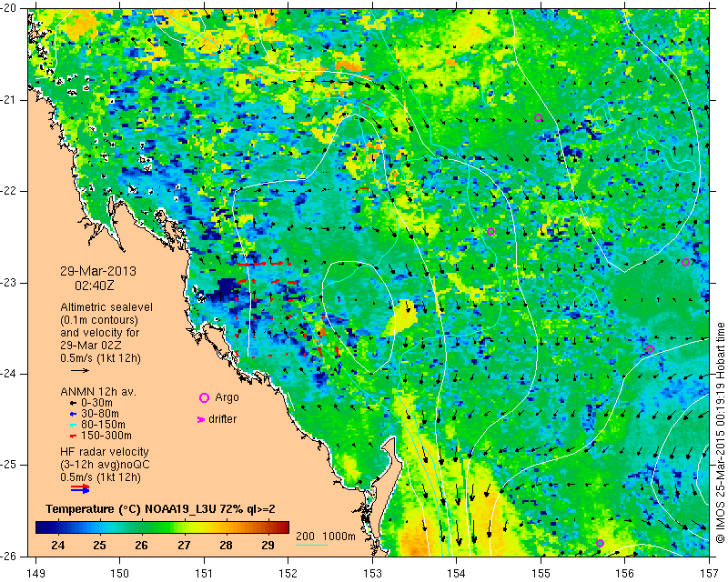Image resolution: width=728 pixels, height=582 pixels.
Task: Click the 'HF radar velocity' legend text
Action: 105,452
